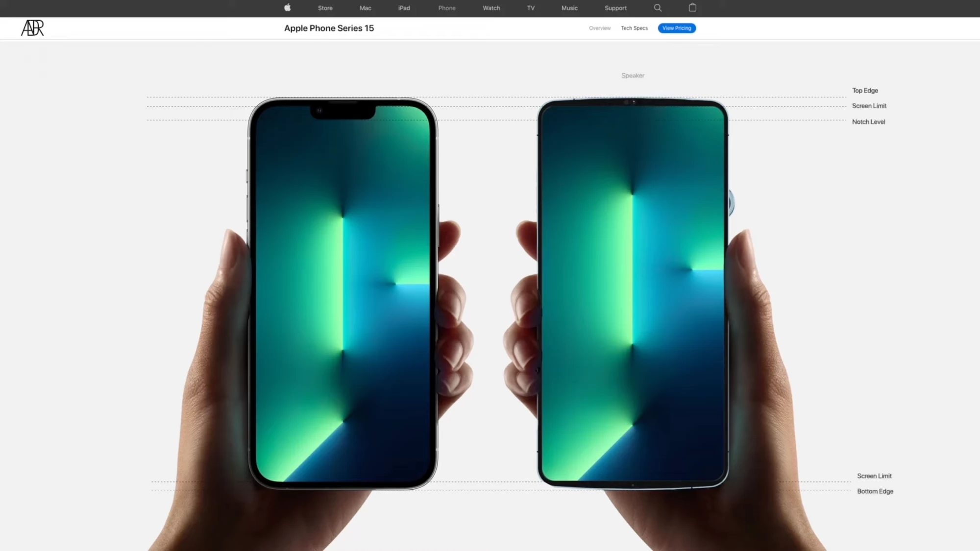980x551 pixels.
Task: Click the Support navigation icon
Action: point(615,7)
